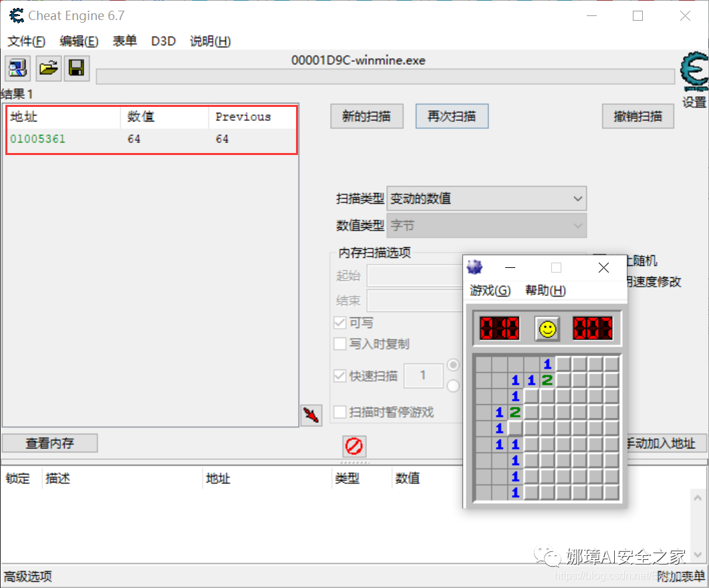Enable 扫描时暂停游戏 checkbox
The width and height of the screenshot is (709, 588).
click(x=339, y=412)
